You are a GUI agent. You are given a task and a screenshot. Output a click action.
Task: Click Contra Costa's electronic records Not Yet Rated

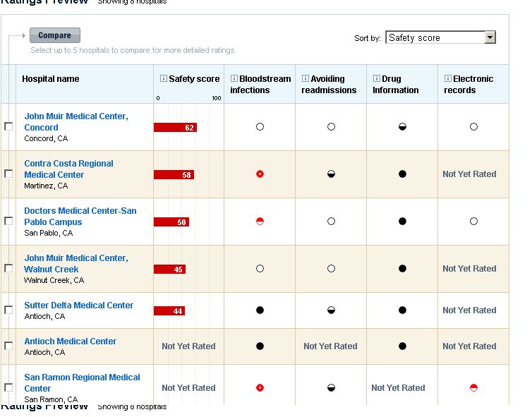click(x=469, y=174)
